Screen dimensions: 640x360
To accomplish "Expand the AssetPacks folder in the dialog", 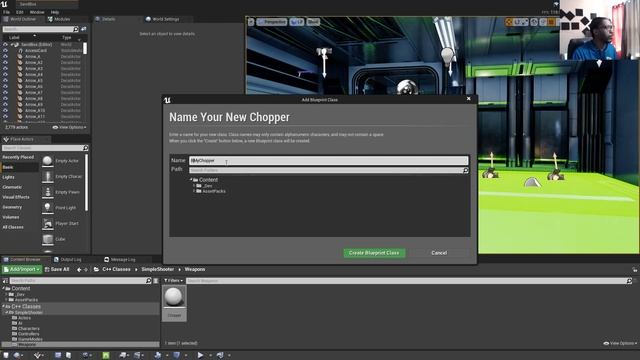I will [x=194, y=191].
